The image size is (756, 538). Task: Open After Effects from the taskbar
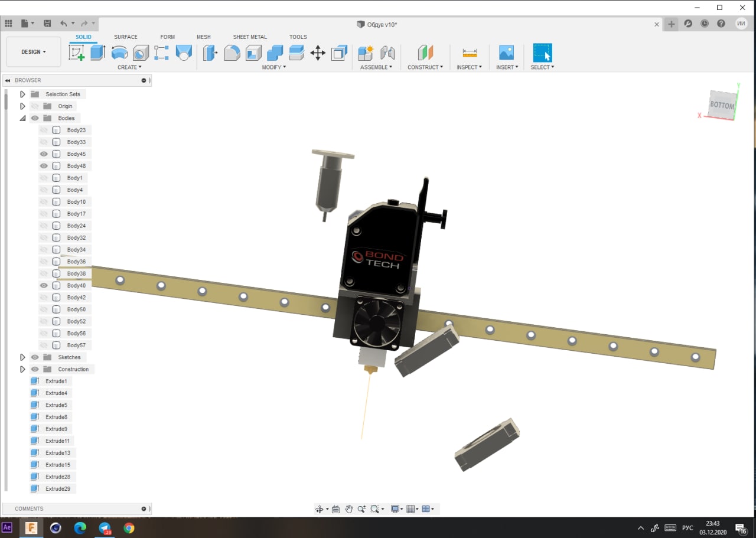pyautogui.click(x=7, y=527)
